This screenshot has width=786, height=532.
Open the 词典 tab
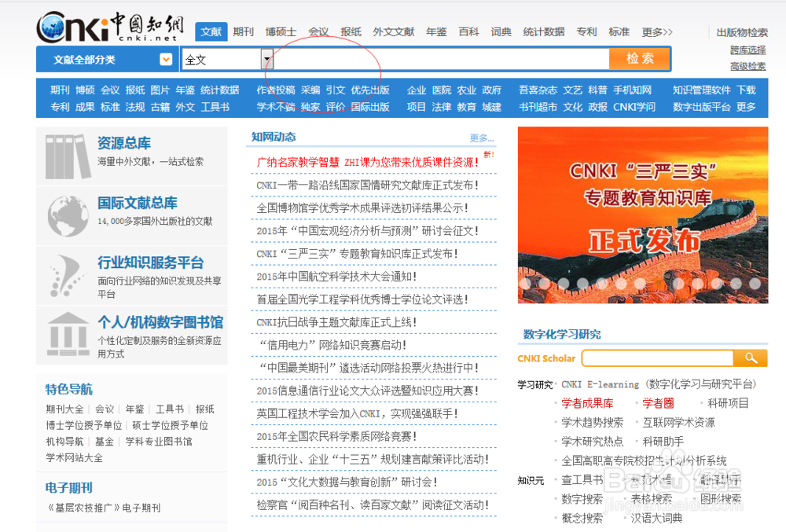(x=501, y=32)
